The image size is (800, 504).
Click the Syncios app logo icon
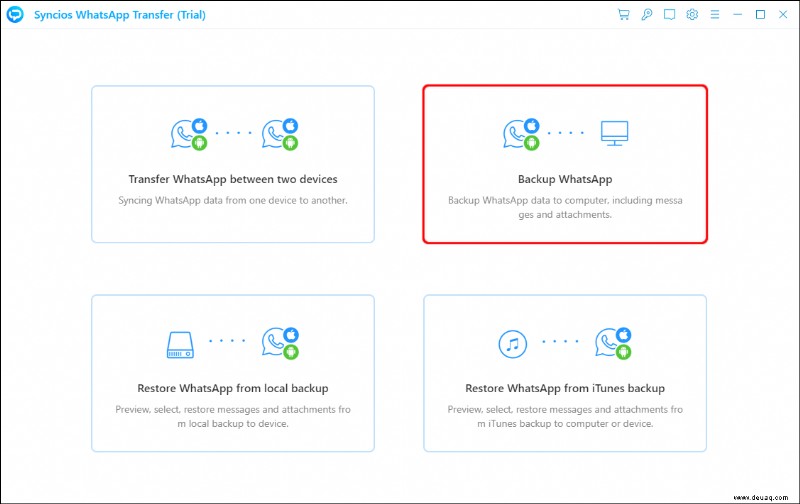[15, 14]
